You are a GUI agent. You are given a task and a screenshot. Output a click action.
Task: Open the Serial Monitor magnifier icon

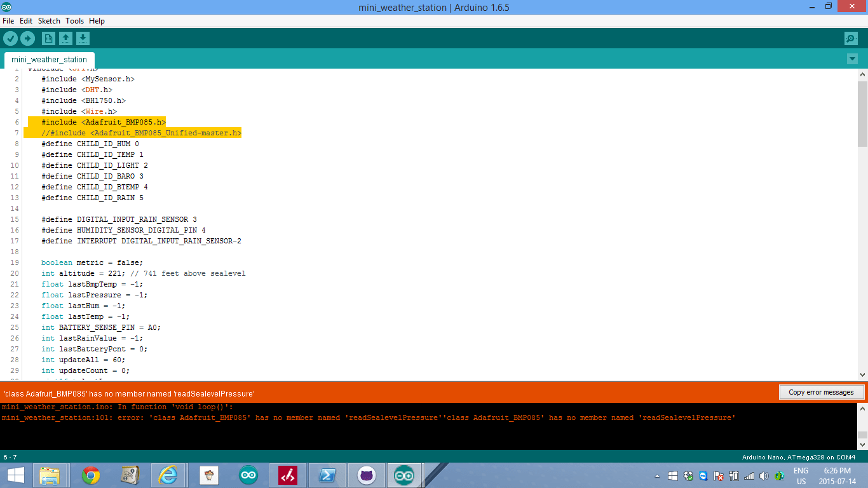tap(851, 39)
